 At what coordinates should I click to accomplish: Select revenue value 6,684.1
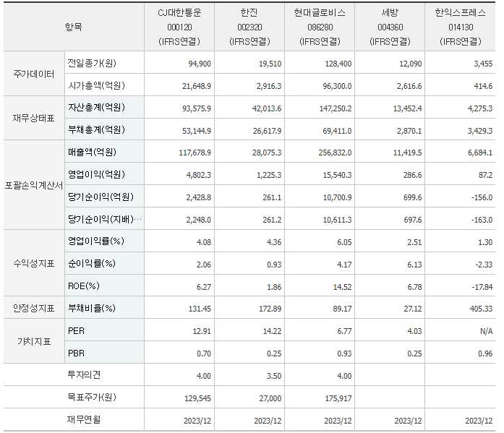(480, 153)
